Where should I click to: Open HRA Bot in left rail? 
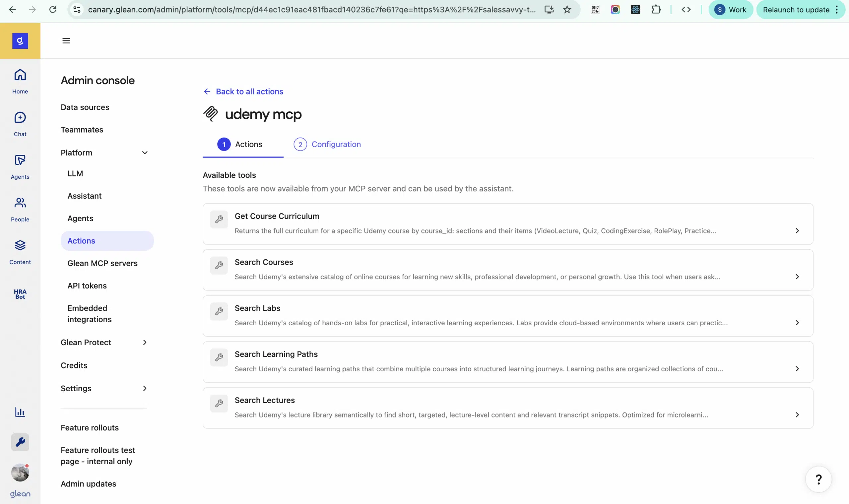tap(20, 294)
